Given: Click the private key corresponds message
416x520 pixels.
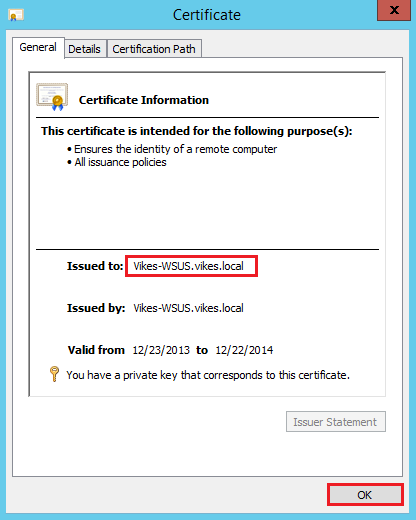Looking at the screenshot, I should pyautogui.click(x=208, y=375).
